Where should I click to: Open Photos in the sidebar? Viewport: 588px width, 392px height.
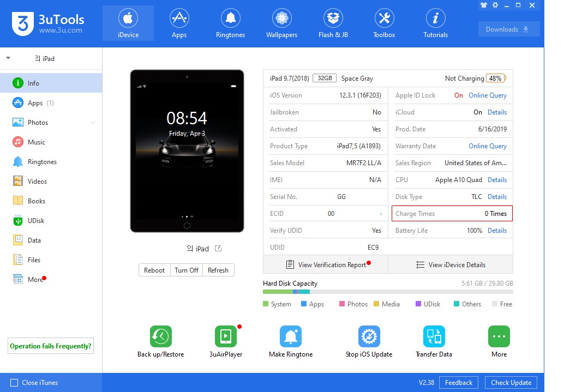point(51,122)
